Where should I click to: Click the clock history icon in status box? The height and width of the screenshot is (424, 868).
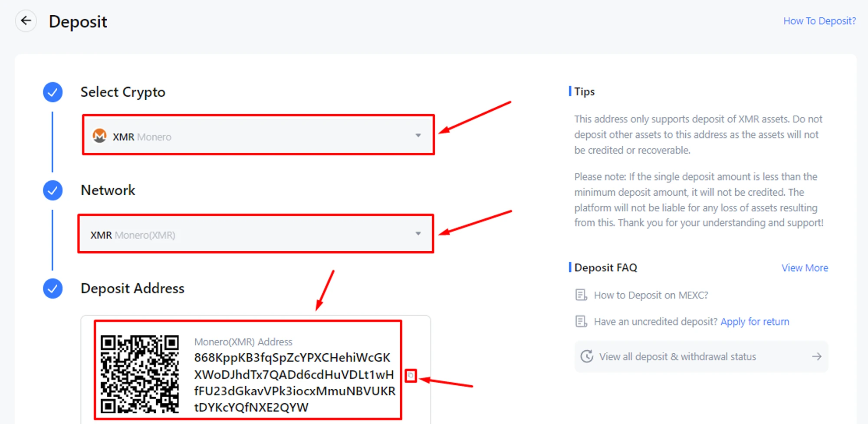point(587,356)
